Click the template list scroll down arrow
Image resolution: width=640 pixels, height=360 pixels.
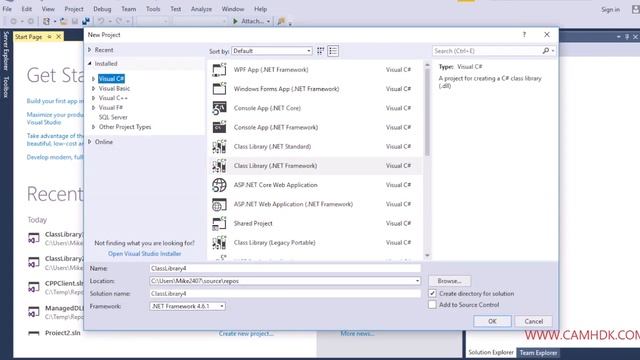[x=427, y=256]
